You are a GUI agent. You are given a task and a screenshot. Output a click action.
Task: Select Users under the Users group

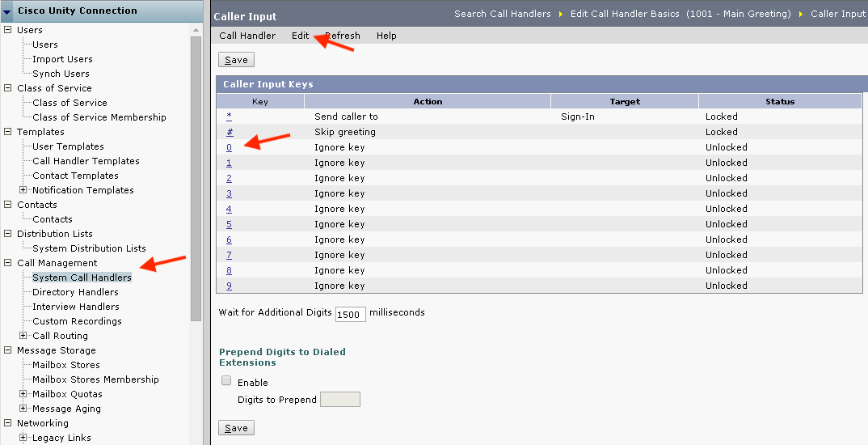(x=44, y=44)
